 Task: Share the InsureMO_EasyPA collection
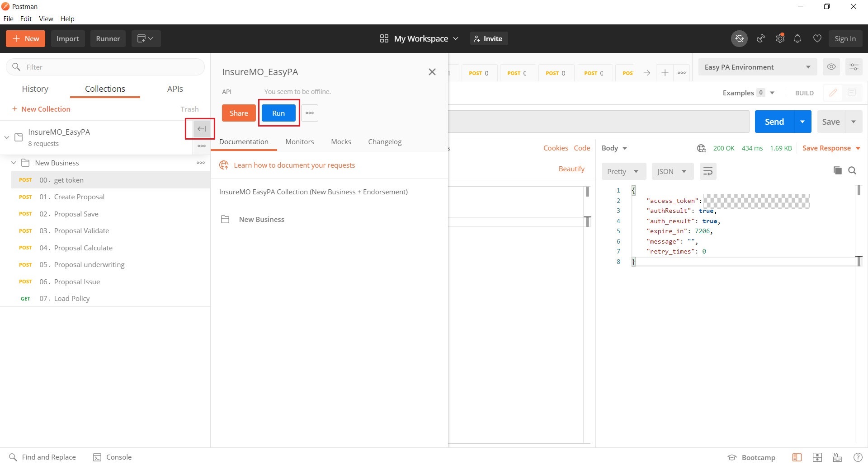click(239, 113)
